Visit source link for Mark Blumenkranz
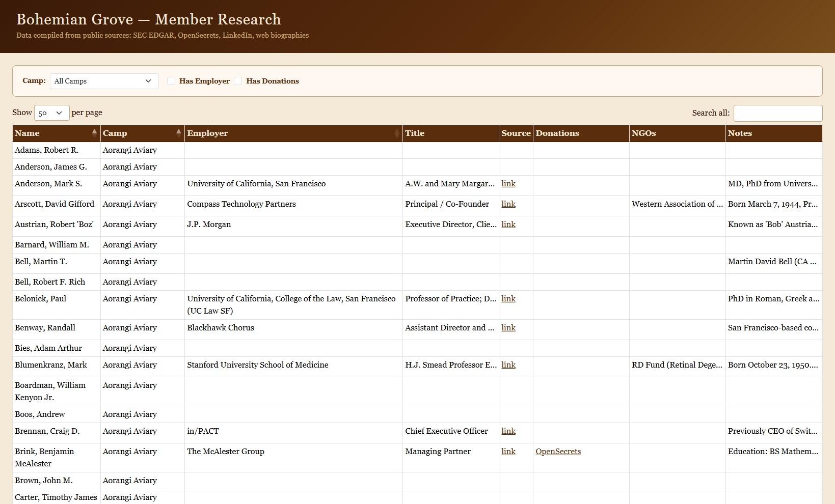Screen dimensions: 835x504 click(508, 365)
